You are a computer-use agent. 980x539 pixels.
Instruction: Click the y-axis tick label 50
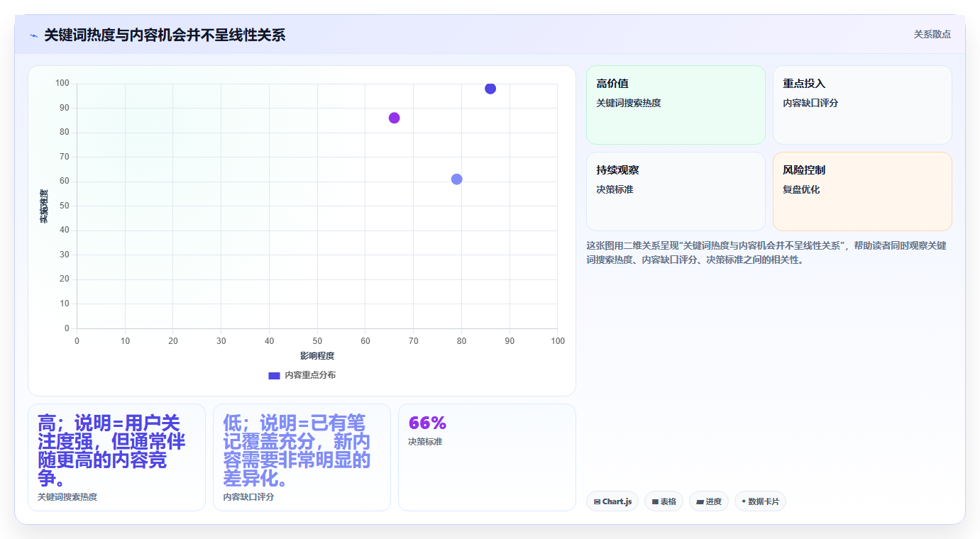click(64, 206)
